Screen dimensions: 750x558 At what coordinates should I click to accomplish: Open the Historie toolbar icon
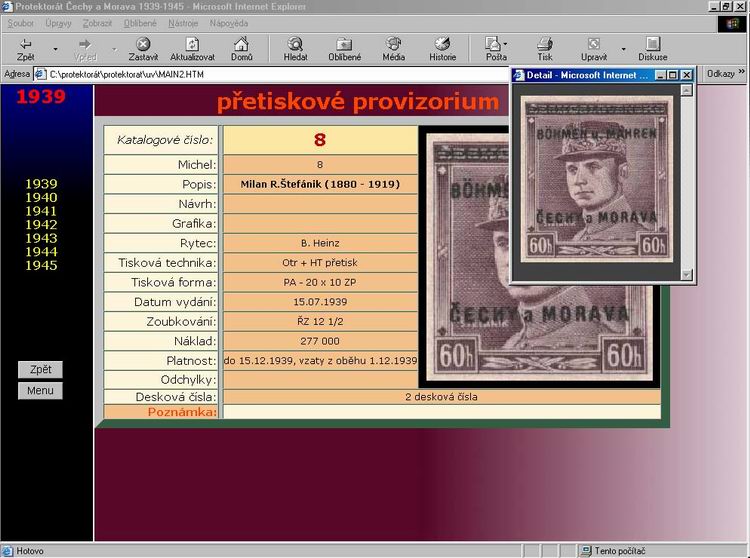[x=442, y=44]
